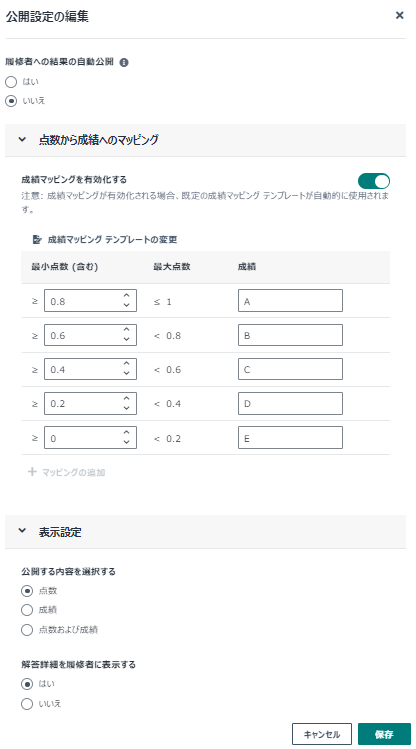Select the 成績 radio option

27,610
